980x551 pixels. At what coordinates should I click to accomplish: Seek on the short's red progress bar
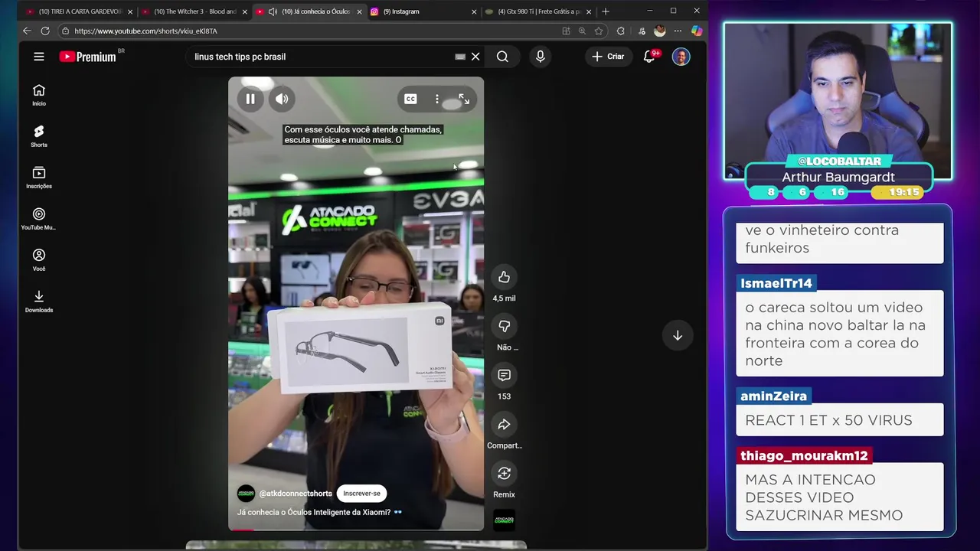(356, 529)
